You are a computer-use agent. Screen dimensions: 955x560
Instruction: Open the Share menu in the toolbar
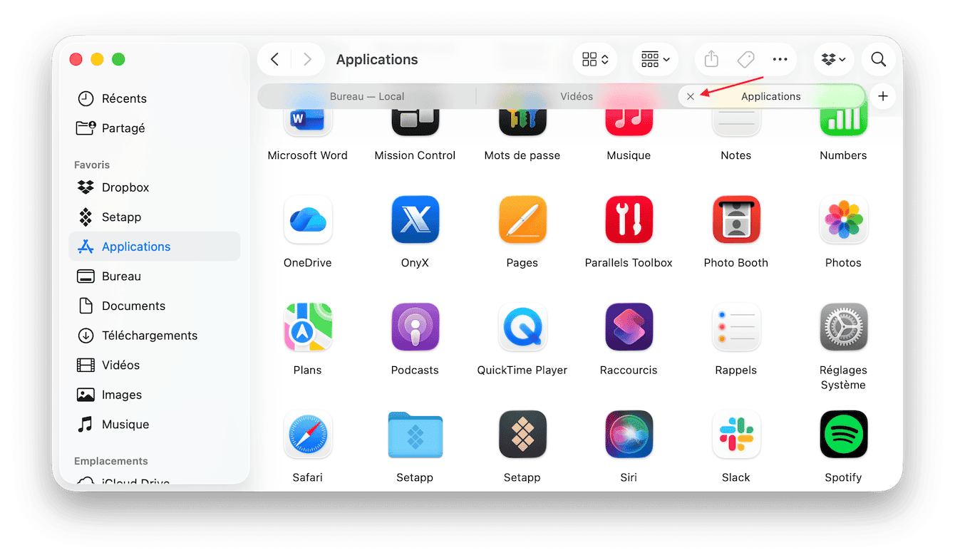click(711, 59)
